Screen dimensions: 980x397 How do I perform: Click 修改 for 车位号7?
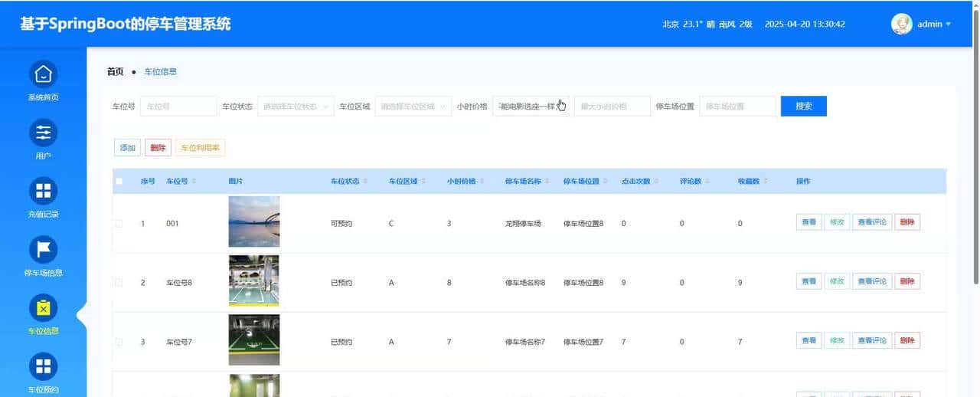(x=837, y=340)
